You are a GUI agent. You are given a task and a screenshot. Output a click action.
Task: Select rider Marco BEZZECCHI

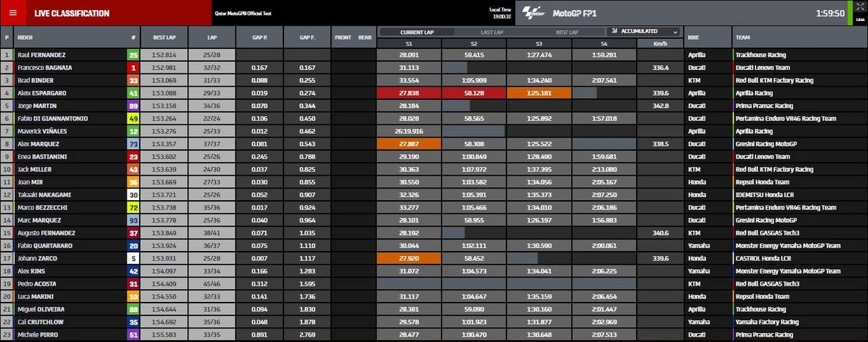43,208
